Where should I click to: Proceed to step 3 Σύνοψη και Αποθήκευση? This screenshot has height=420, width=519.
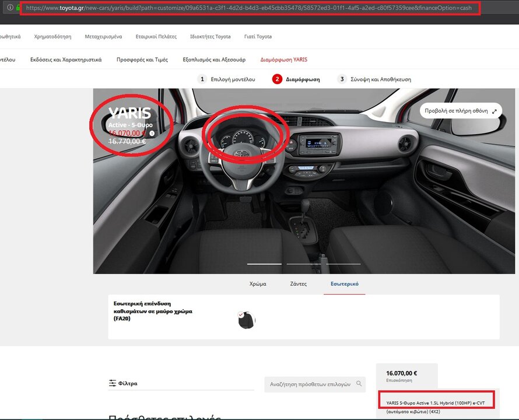[374, 79]
